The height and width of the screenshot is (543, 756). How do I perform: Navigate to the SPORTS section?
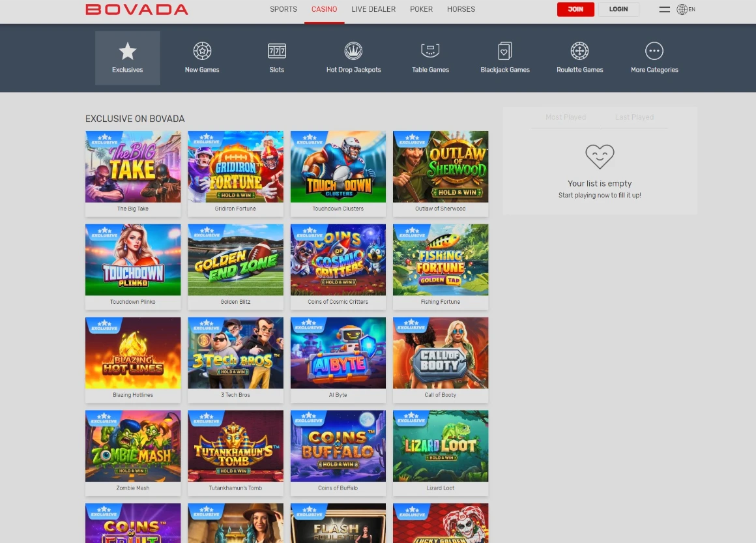point(283,9)
